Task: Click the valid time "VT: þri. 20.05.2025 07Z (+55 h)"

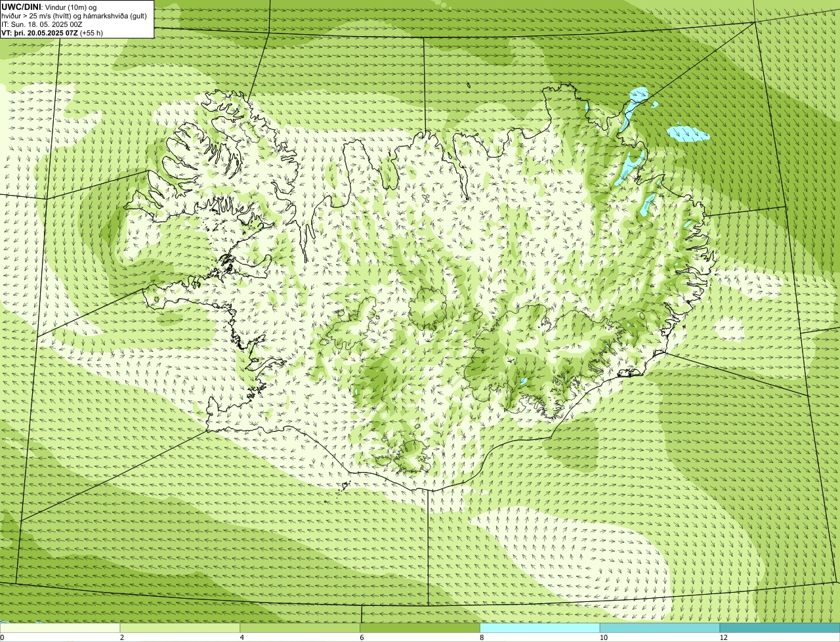Action: [x=52, y=32]
